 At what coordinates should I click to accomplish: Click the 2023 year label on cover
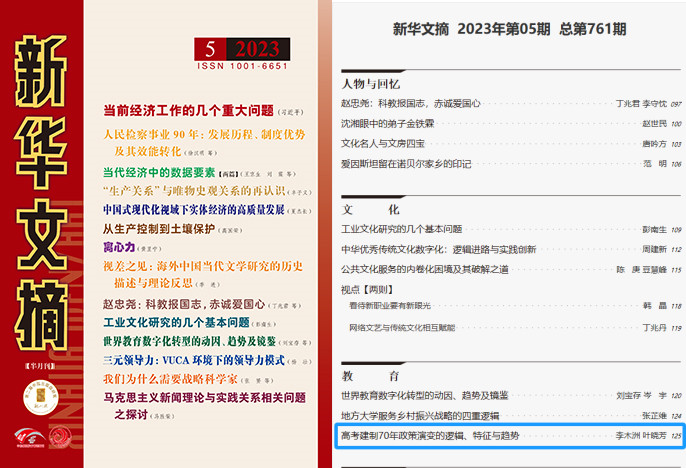(x=257, y=50)
